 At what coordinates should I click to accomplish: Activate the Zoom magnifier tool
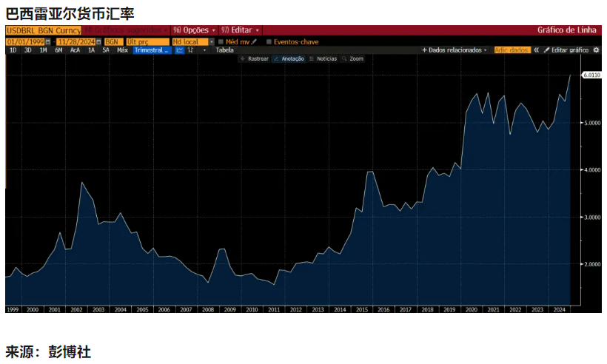[353, 58]
